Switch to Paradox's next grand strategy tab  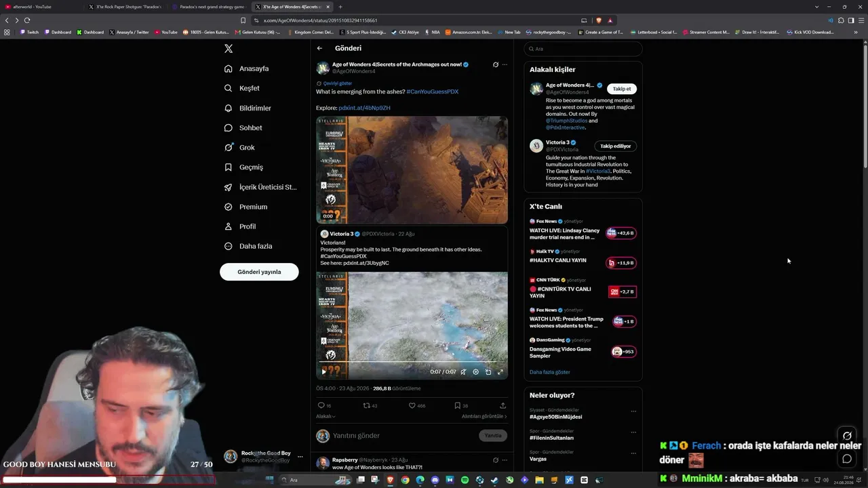(x=210, y=7)
